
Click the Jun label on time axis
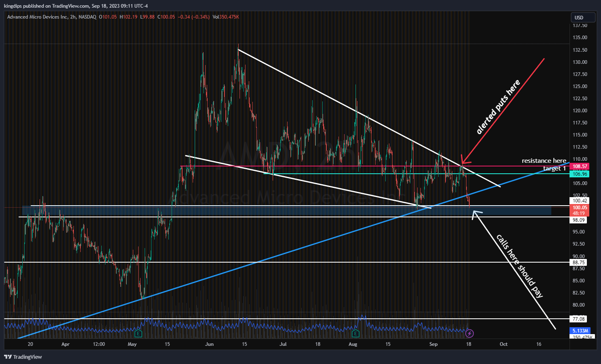(209, 344)
